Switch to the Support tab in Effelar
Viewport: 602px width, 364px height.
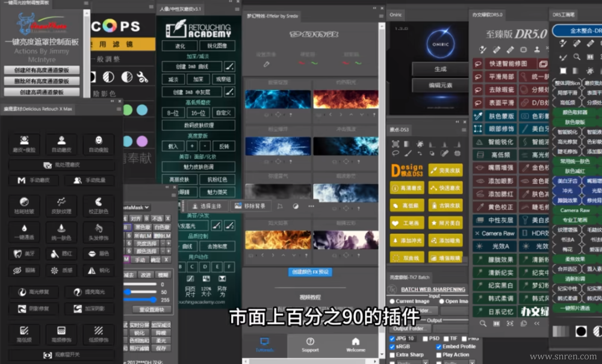tap(310, 344)
